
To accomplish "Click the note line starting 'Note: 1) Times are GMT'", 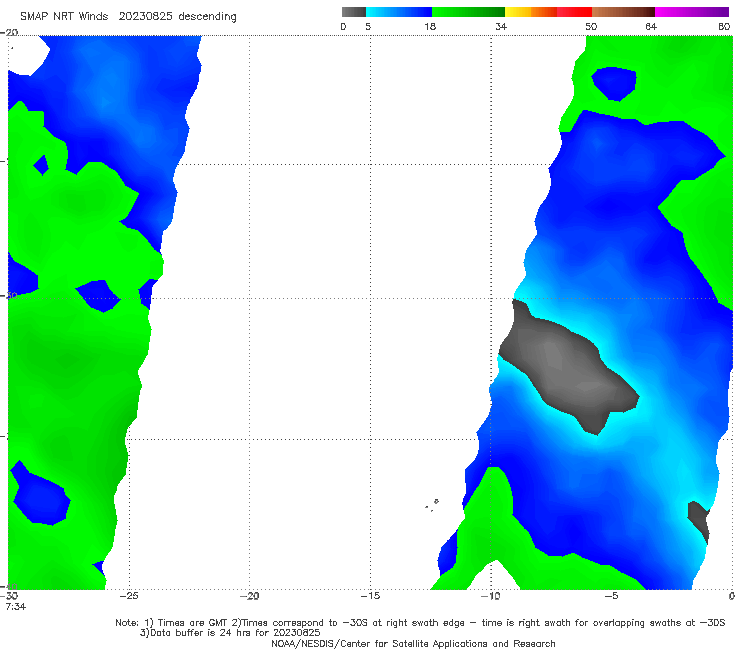I will [420, 623].
